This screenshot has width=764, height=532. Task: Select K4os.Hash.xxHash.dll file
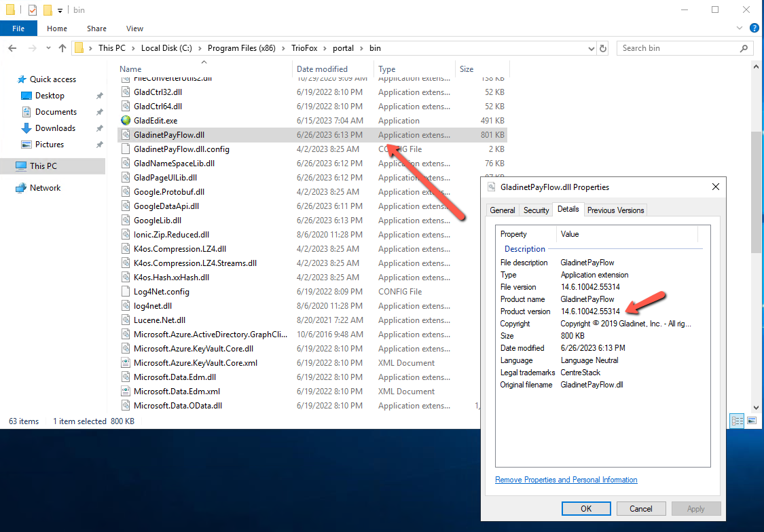click(171, 278)
